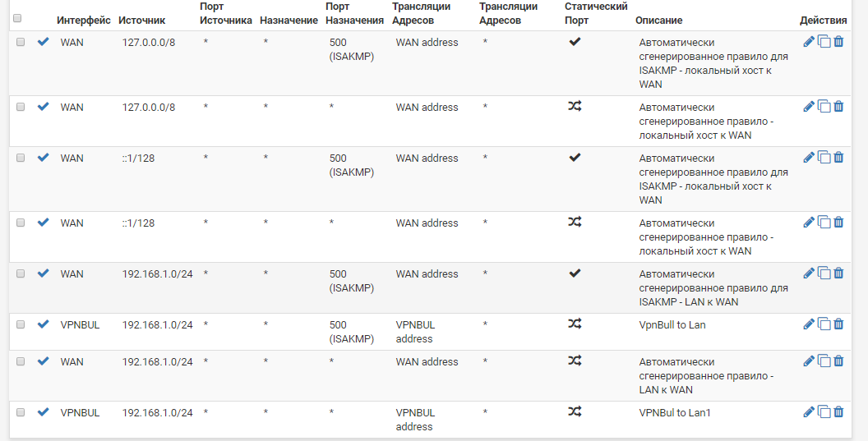Viewport: 868px width, 441px height.
Task: Click the Интерфейс column header
Action: pyautogui.click(x=84, y=21)
